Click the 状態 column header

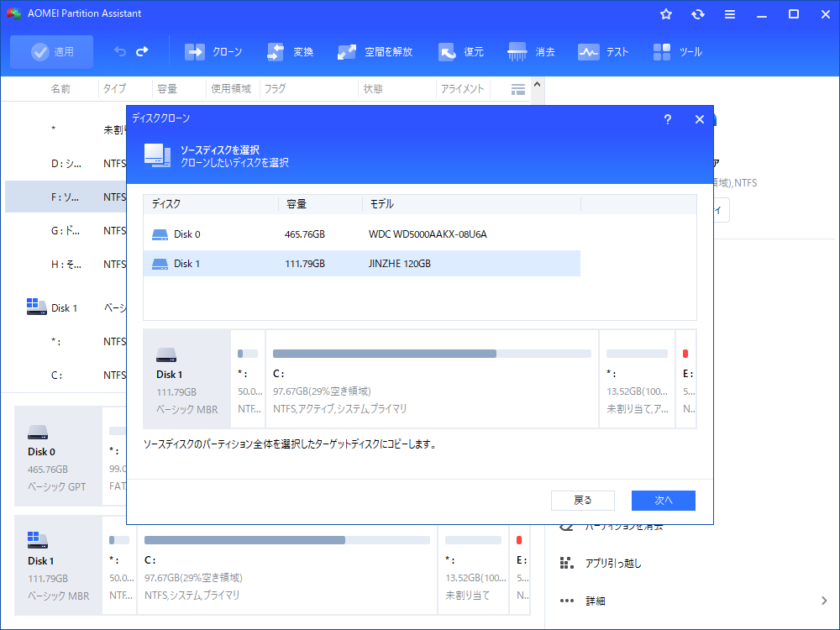[373, 89]
